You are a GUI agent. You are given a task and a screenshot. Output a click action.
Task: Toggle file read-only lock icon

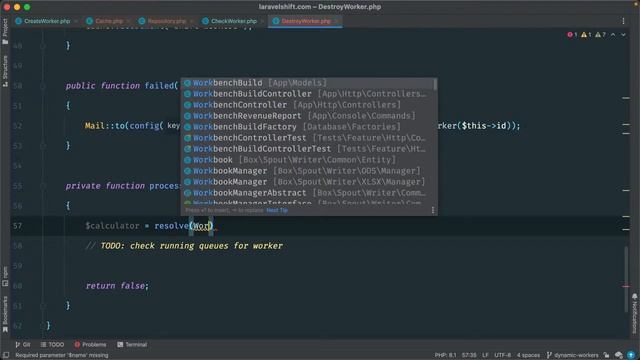tap(607, 355)
